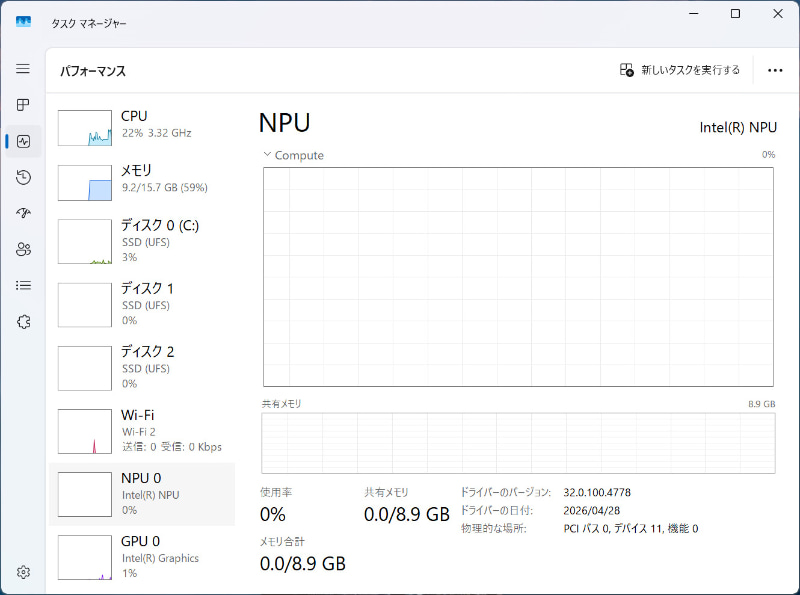Screen dimensions: 800x595
Task: Collapse the Compute graph chevron
Action: coord(267,154)
